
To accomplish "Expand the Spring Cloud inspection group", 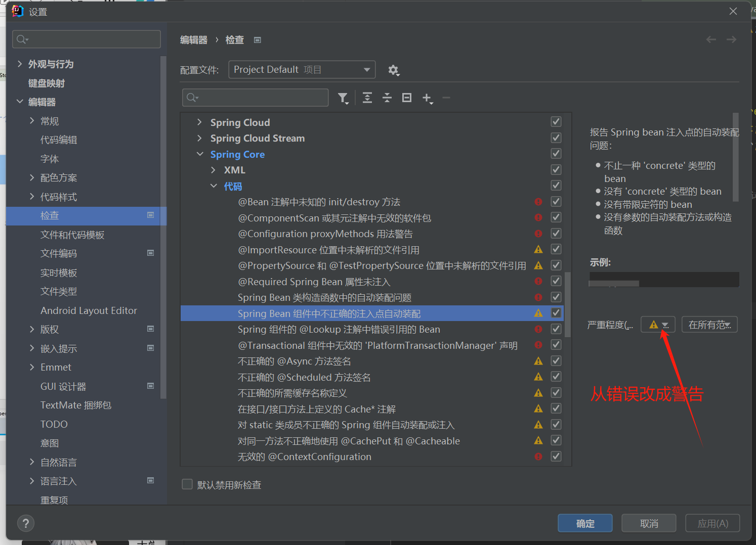I will pos(199,122).
